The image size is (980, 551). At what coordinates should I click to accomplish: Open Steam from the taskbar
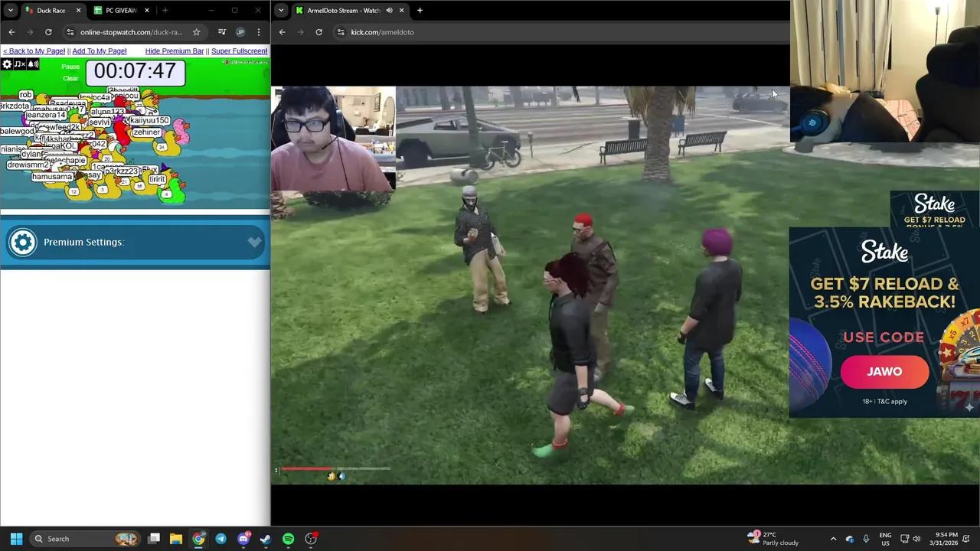266,539
